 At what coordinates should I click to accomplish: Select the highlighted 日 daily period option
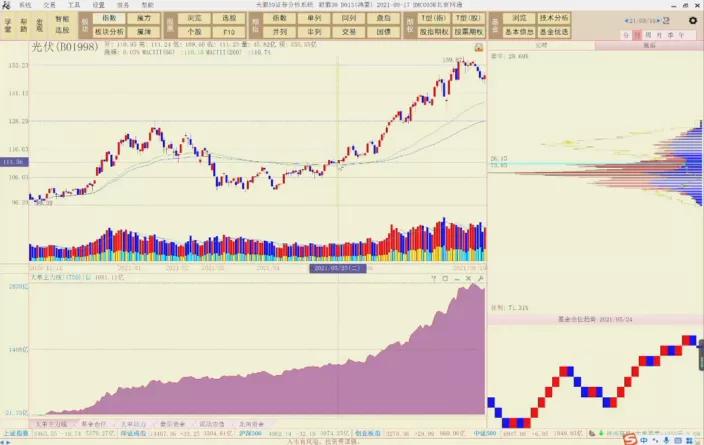click(637, 35)
